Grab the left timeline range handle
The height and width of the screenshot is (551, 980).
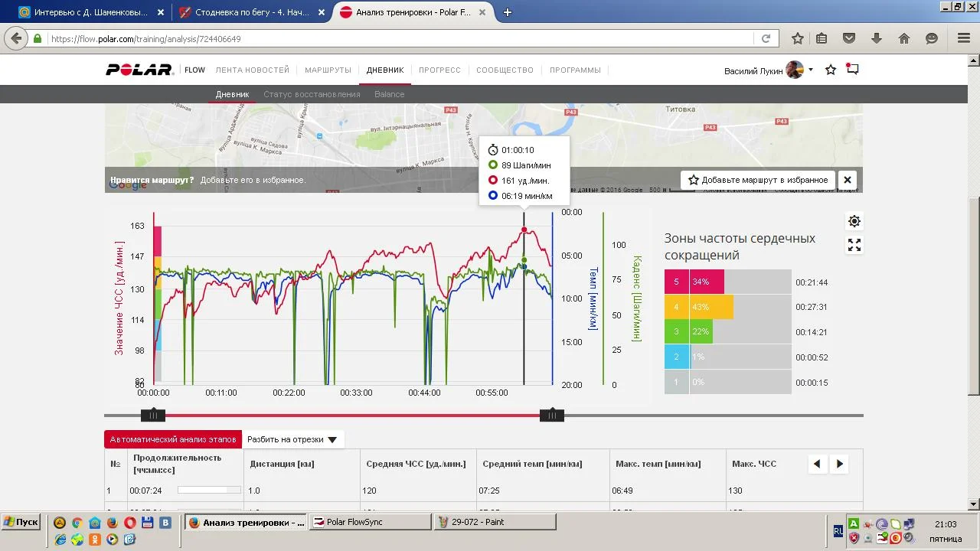pos(153,416)
